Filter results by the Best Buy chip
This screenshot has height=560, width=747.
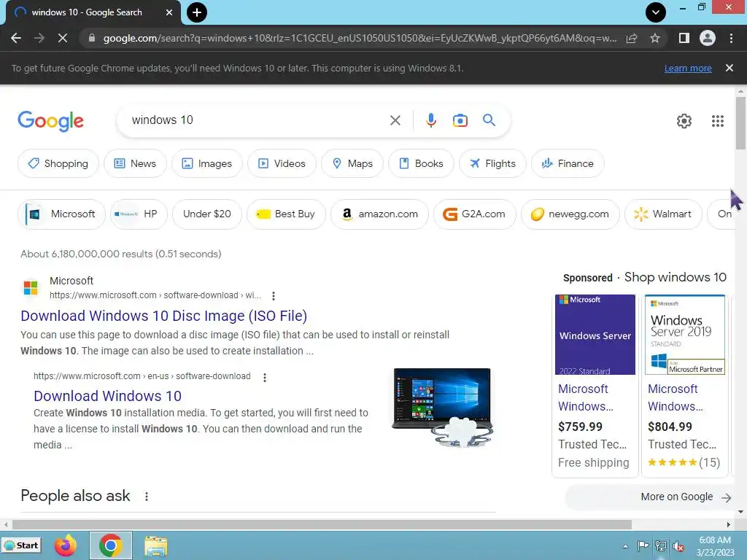(x=286, y=214)
